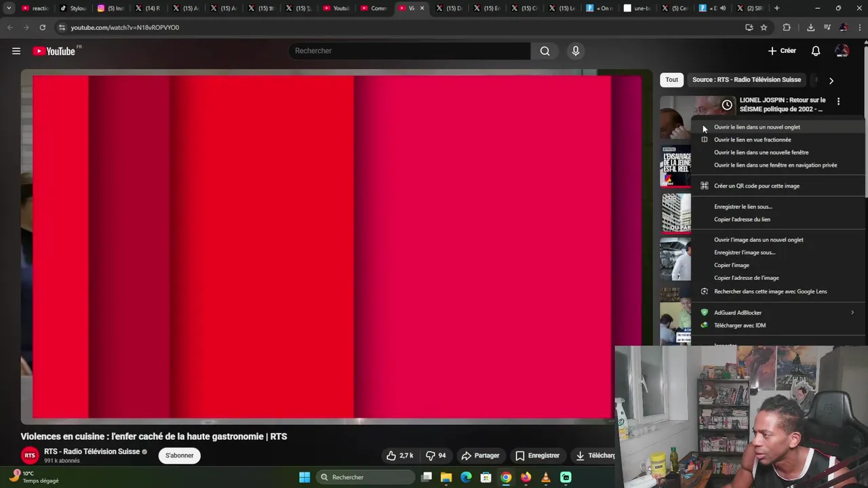View site information icon in address bar
Screen dimensions: 868x488
tap(62, 27)
